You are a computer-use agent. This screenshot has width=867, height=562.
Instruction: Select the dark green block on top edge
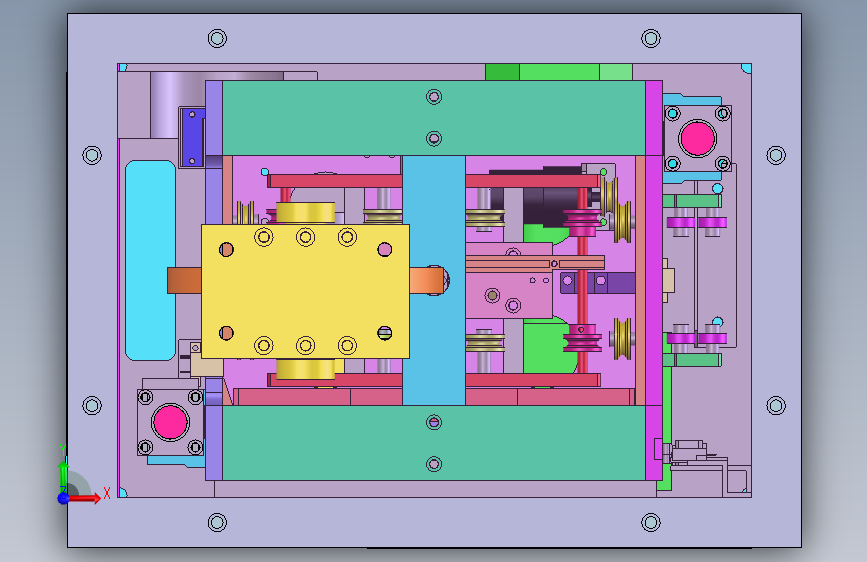pyautogui.click(x=502, y=72)
